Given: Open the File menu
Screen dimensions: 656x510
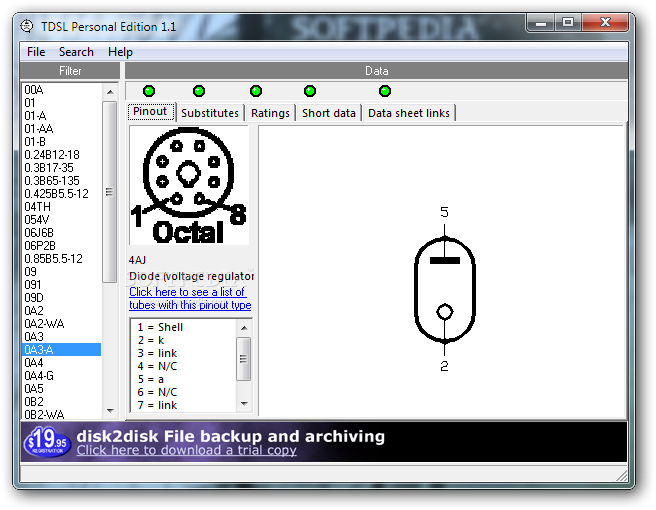Looking at the screenshot, I should click(x=36, y=52).
